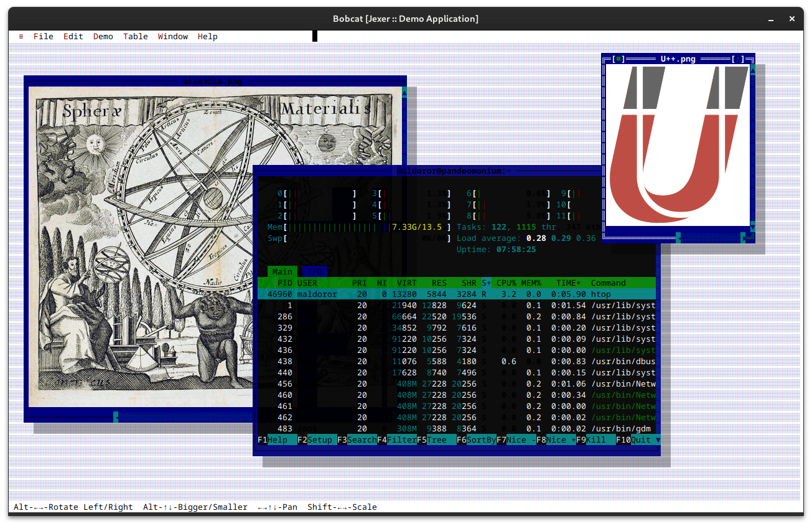Image resolution: width=812 pixels, height=526 pixels.
Task: Click the F2 Setup button in htop
Action: click(x=317, y=440)
